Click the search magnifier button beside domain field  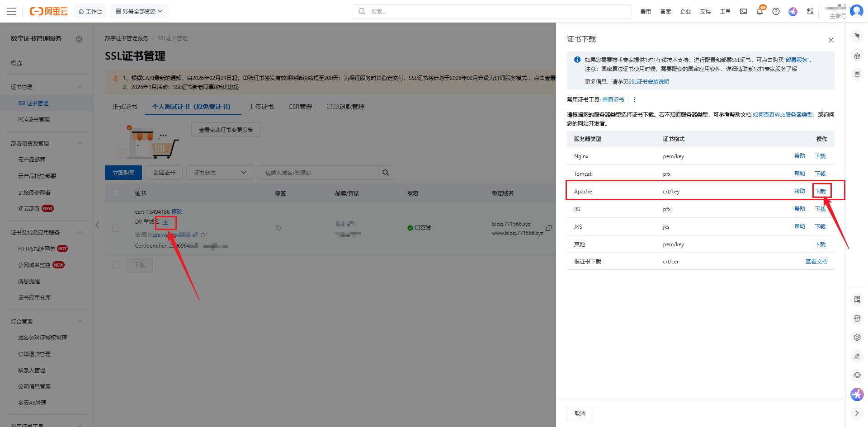(386, 173)
